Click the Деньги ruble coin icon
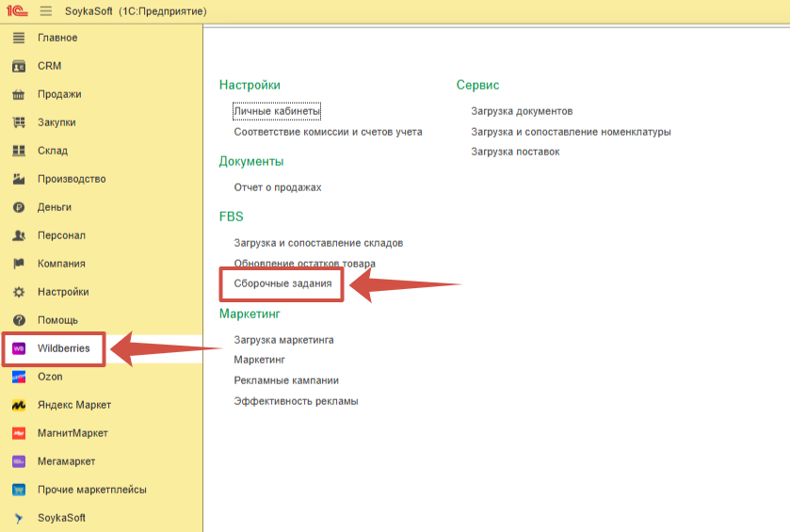790x532 pixels. click(x=19, y=207)
